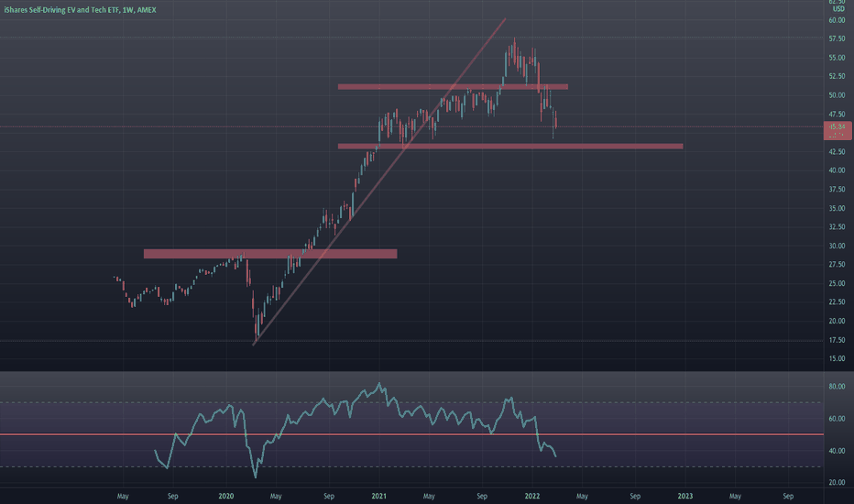Click the 55.00 price axis label
This screenshot has width=854, height=504.
tap(837, 58)
